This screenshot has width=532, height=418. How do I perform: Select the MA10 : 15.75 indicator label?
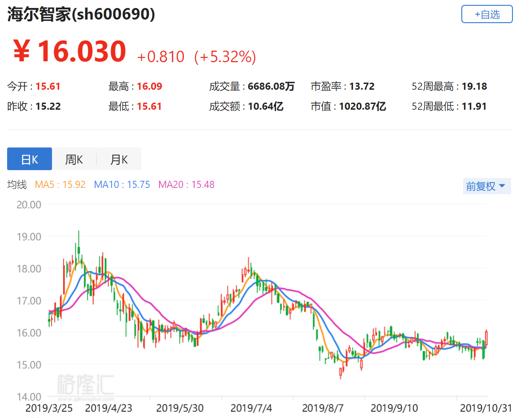(122, 184)
